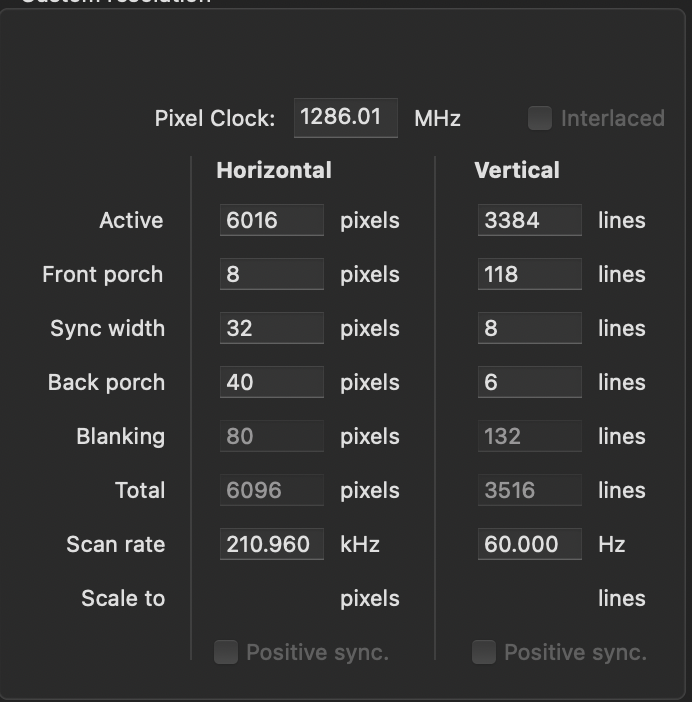
Task: Click the Horizontal column heading
Action: 274,170
